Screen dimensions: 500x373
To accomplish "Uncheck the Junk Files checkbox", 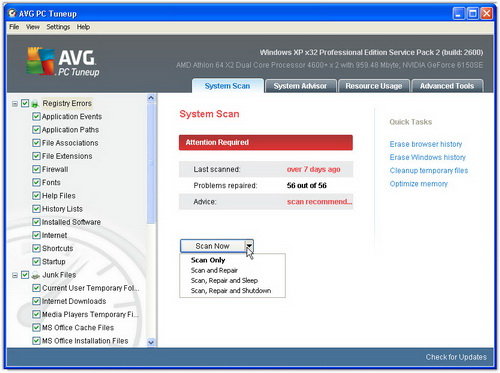I will (25, 275).
